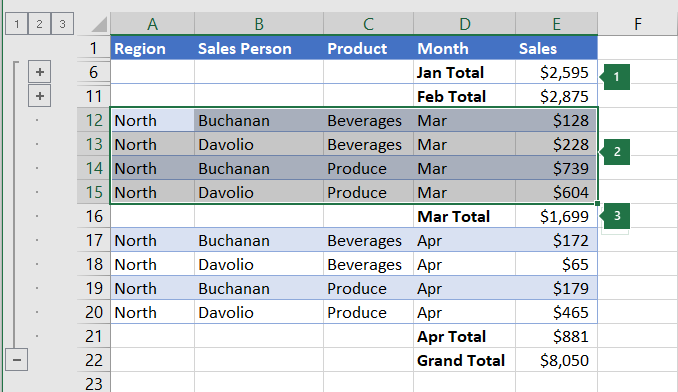Select the $604 sales cell
The width and height of the screenshot is (678, 392).
pos(556,192)
